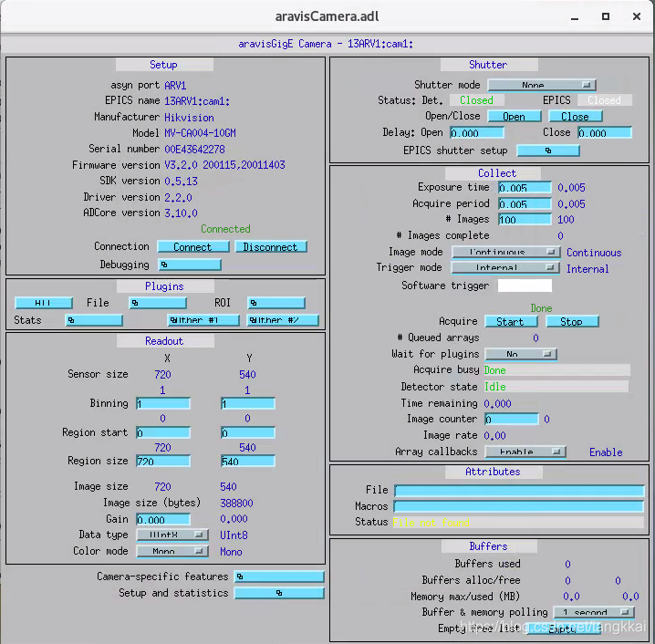Open Setup and statistics display
The image size is (655, 644).
point(279,593)
